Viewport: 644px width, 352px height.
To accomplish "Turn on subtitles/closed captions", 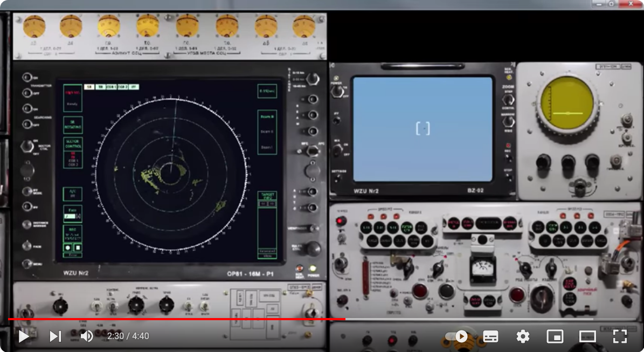I will pyautogui.click(x=490, y=336).
